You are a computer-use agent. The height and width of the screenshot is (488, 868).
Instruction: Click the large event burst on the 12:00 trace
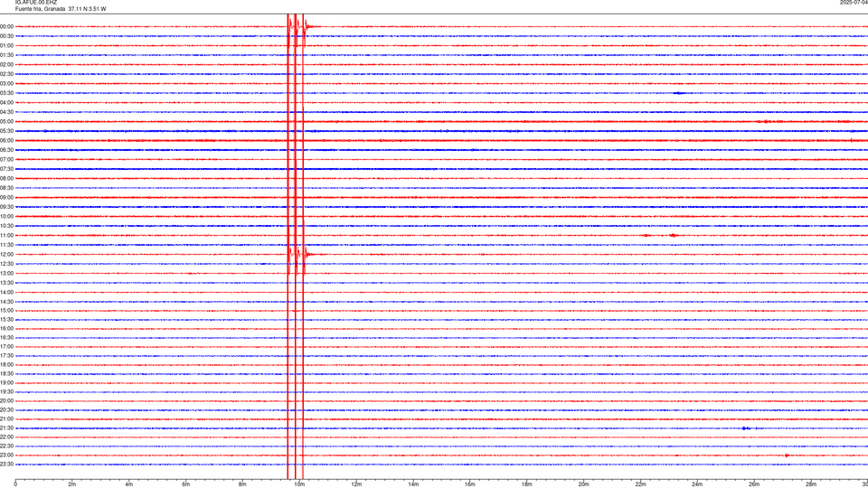point(302,255)
